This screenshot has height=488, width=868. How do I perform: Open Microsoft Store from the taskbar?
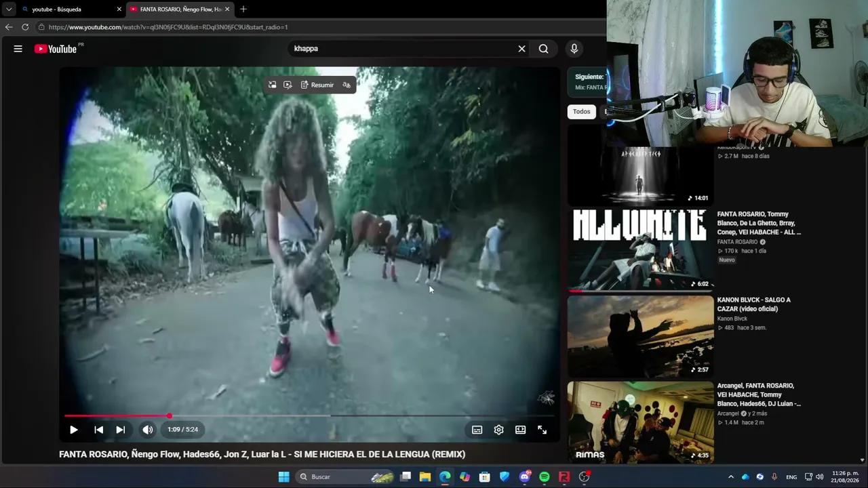click(x=484, y=477)
